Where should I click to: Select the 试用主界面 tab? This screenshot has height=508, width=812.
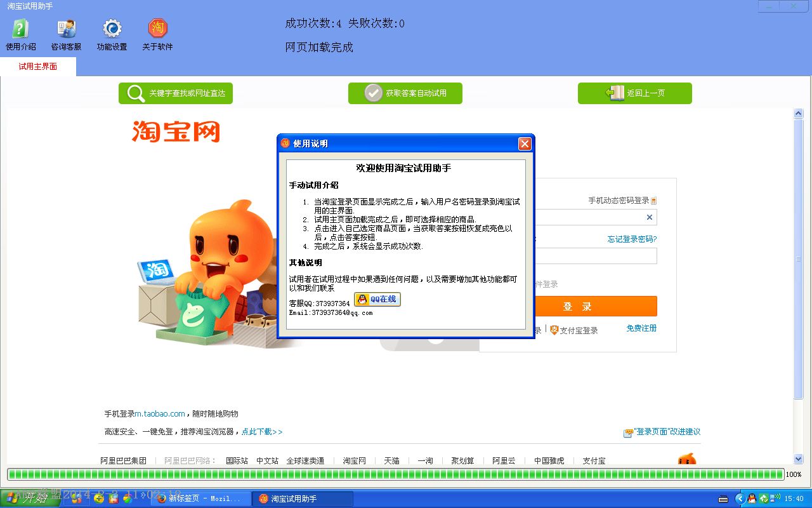(x=38, y=67)
